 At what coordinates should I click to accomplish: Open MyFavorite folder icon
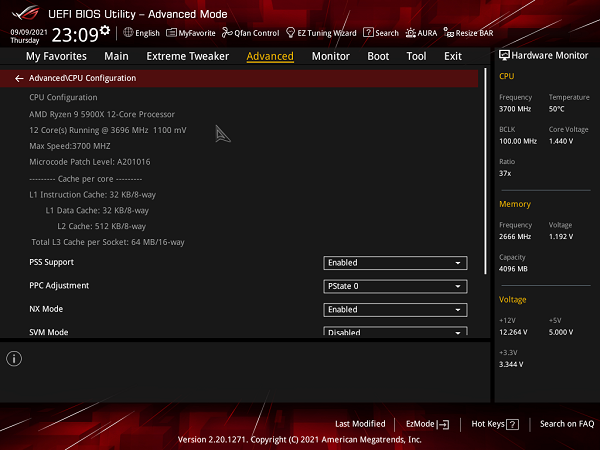(171, 33)
